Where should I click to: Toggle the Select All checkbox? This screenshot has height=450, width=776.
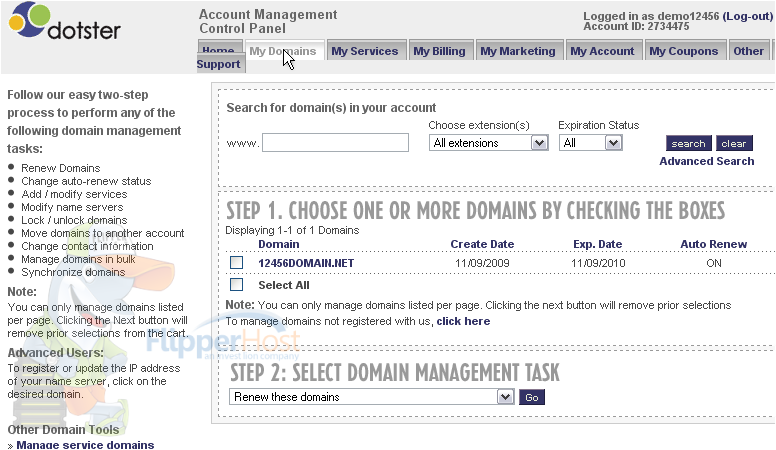[237, 284]
